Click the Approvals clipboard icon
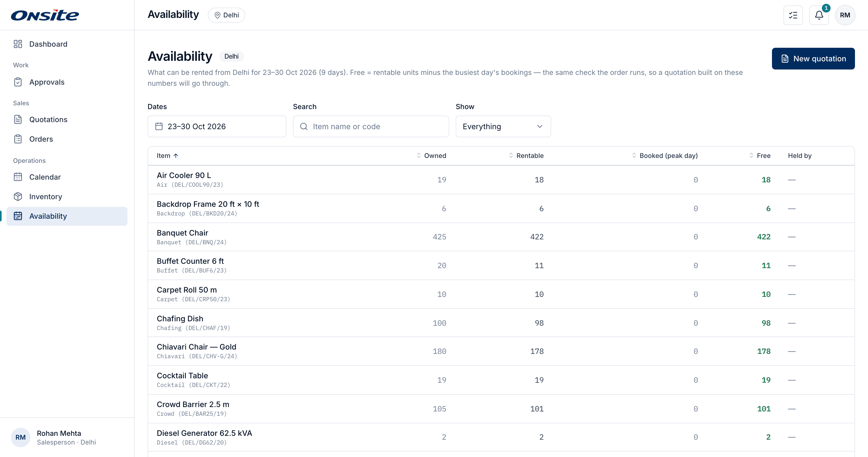Screen dimensions: 868x457 pos(18,82)
